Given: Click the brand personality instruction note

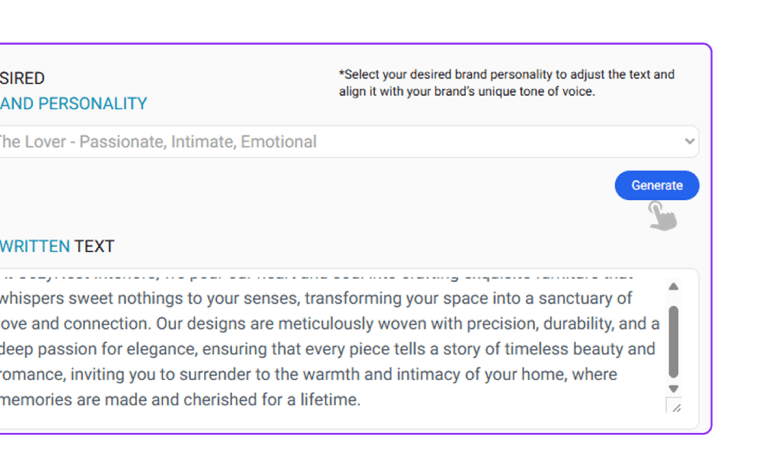Looking at the screenshot, I should tap(506, 83).
